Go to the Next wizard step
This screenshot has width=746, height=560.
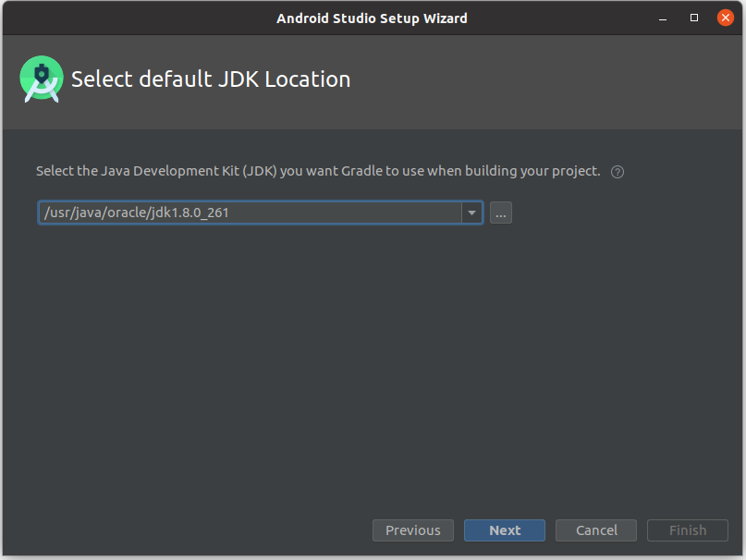click(x=505, y=530)
